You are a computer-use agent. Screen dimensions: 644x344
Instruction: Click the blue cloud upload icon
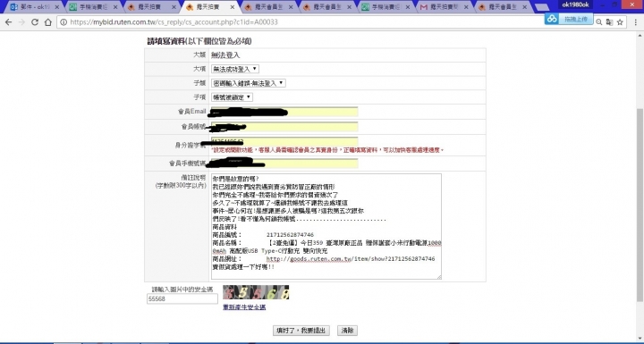click(552, 19)
